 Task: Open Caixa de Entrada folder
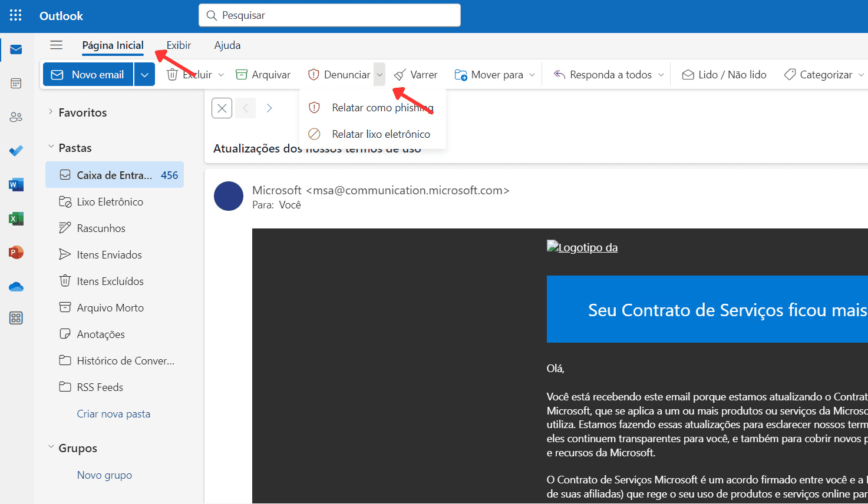(114, 175)
